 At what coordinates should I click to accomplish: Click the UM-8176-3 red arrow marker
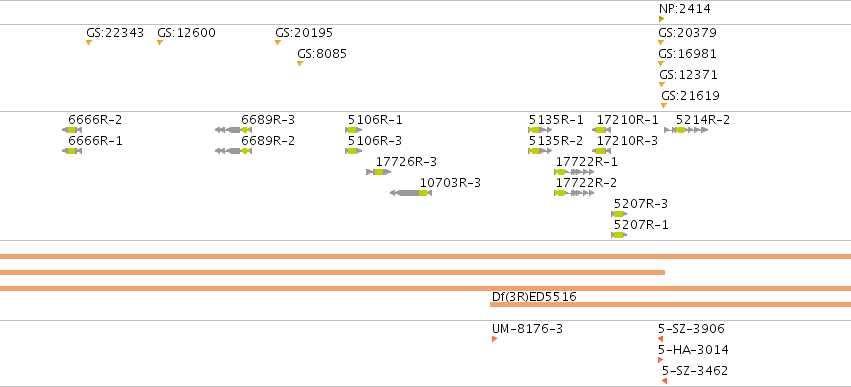point(494,339)
